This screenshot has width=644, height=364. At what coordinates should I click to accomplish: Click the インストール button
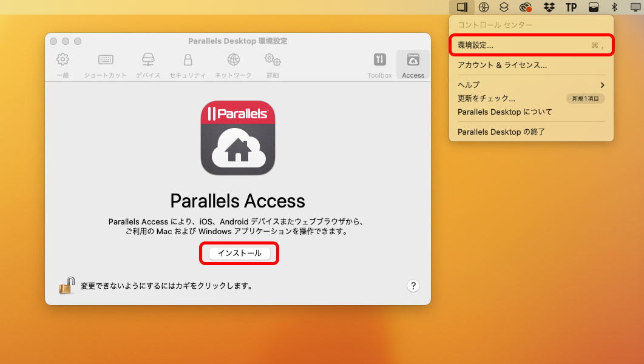click(x=239, y=253)
